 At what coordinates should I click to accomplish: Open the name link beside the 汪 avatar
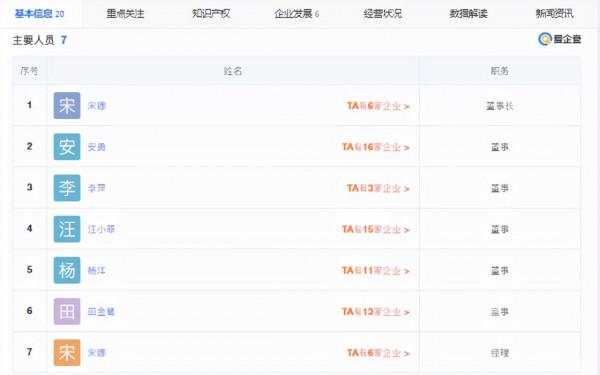pos(101,229)
